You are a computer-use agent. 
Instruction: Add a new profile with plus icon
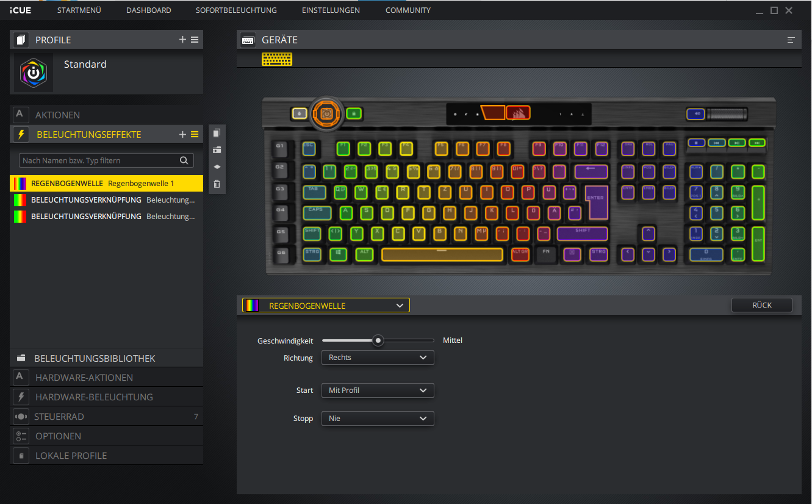tap(182, 40)
